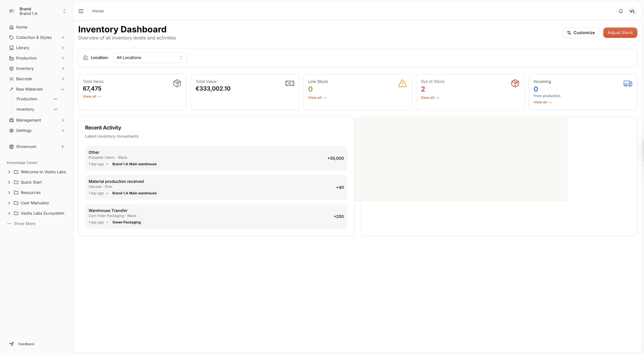Toggle the sidebar panel icon
Image resolution: width=644 pixels, height=355 pixels.
(x=81, y=11)
